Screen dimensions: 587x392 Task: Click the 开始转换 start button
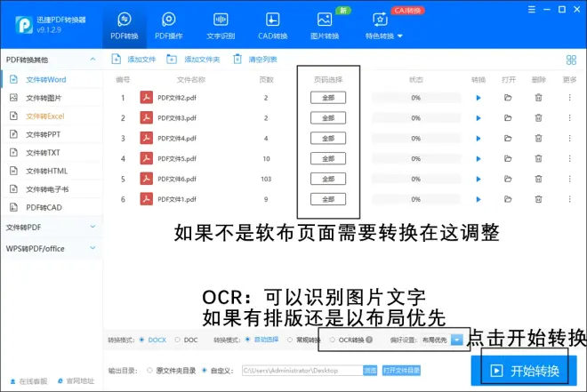pyautogui.click(x=524, y=371)
